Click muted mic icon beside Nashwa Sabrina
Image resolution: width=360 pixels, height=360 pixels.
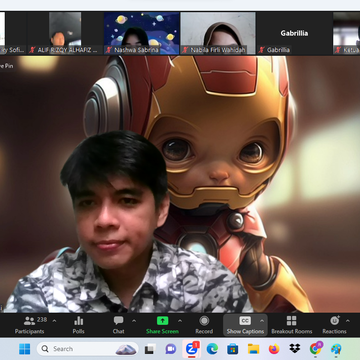coord(109,50)
